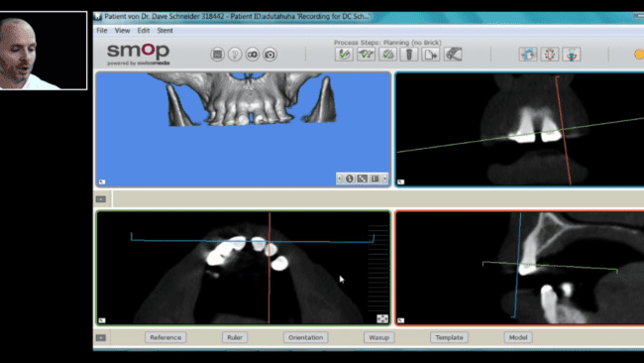Expand the middle collapsed panel bar

(x=101, y=199)
